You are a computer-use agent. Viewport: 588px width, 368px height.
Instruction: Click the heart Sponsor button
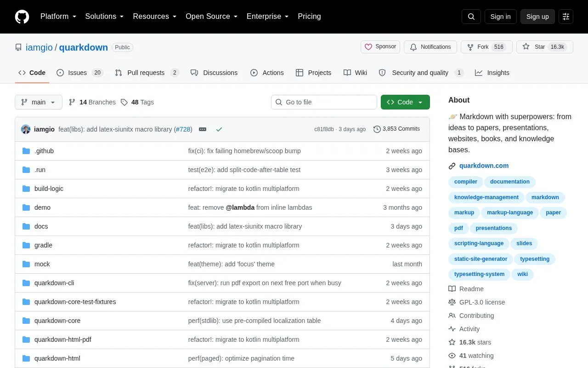[x=380, y=47]
